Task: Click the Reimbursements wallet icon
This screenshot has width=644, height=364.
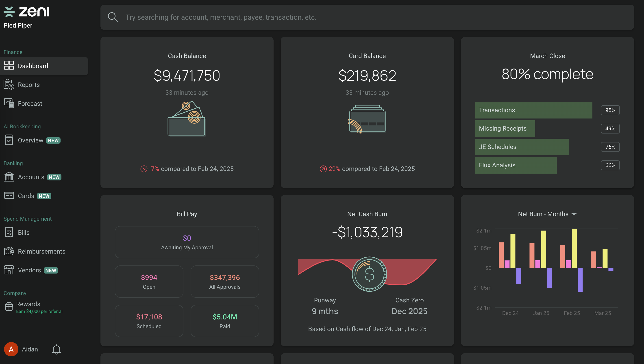Action: (x=9, y=251)
